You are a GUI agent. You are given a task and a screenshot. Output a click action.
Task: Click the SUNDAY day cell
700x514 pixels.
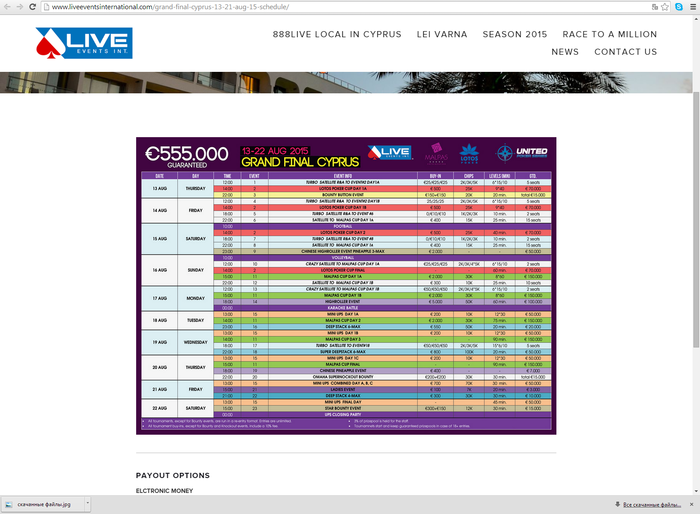(x=196, y=270)
